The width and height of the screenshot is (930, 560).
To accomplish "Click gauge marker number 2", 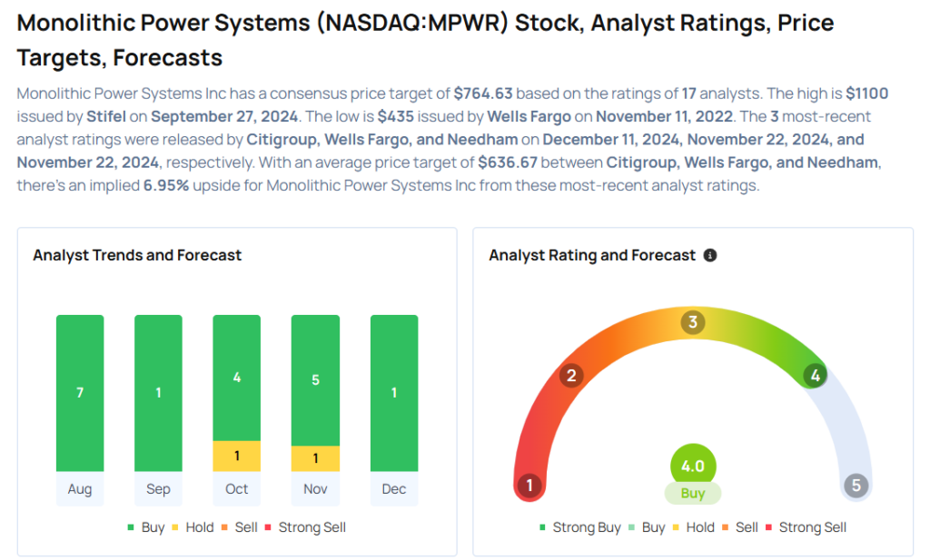I will tap(571, 376).
